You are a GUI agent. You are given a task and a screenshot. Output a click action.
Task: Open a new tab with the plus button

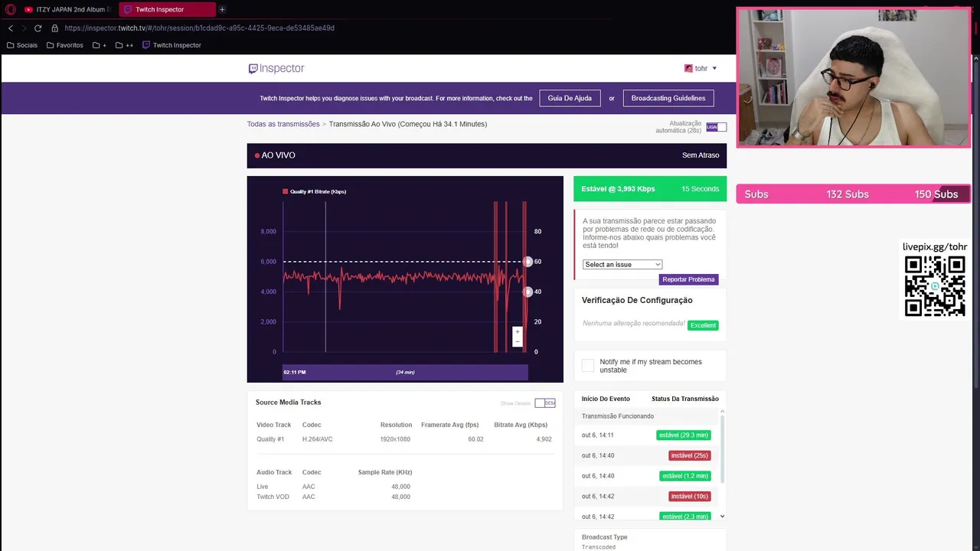coord(222,9)
